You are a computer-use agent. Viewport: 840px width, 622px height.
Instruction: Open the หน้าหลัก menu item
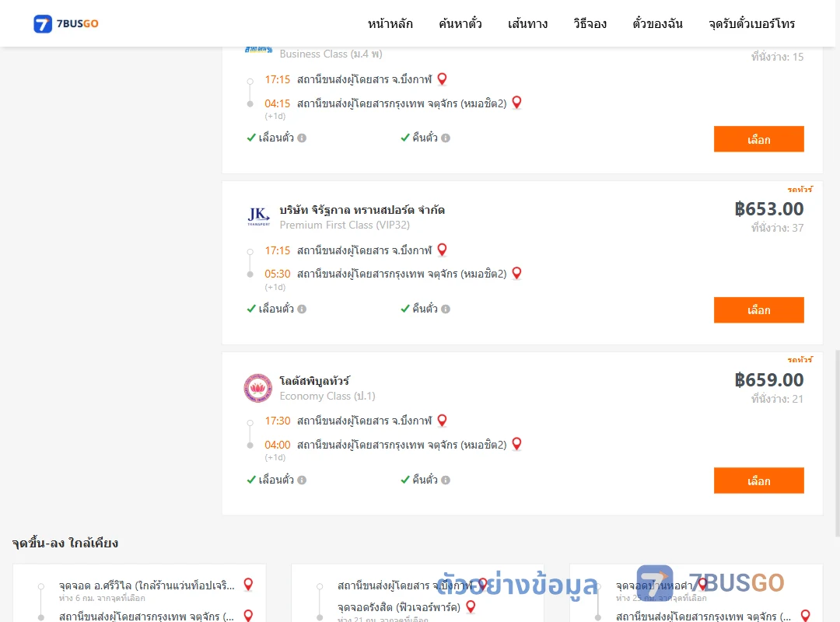coord(390,23)
